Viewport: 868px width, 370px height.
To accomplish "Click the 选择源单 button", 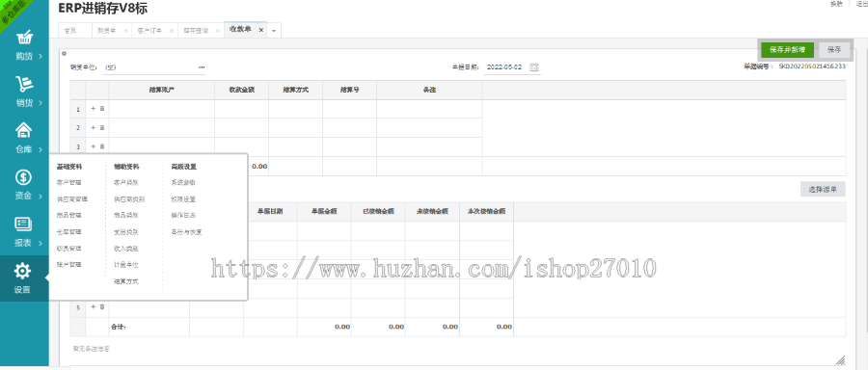I will tap(823, 189).
